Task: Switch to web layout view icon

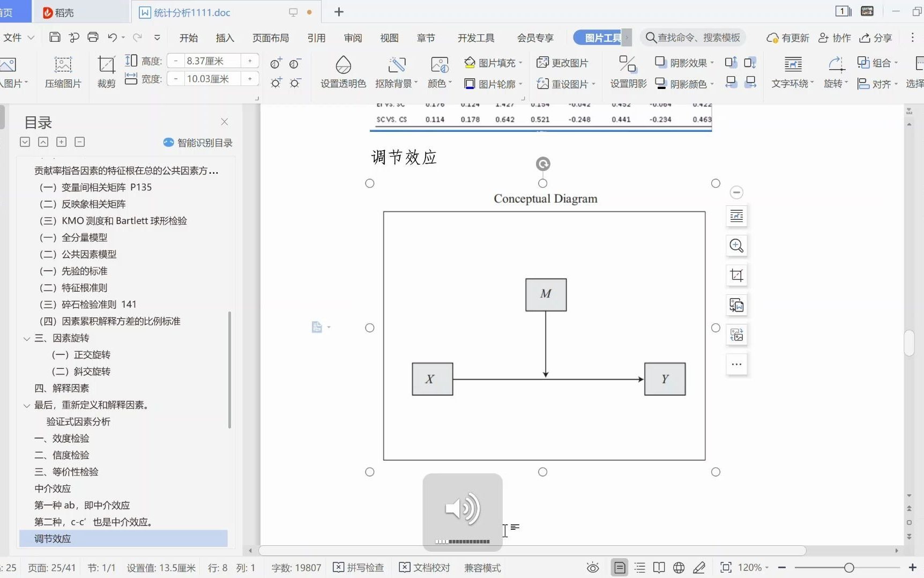Action: [x=679, y=567]
